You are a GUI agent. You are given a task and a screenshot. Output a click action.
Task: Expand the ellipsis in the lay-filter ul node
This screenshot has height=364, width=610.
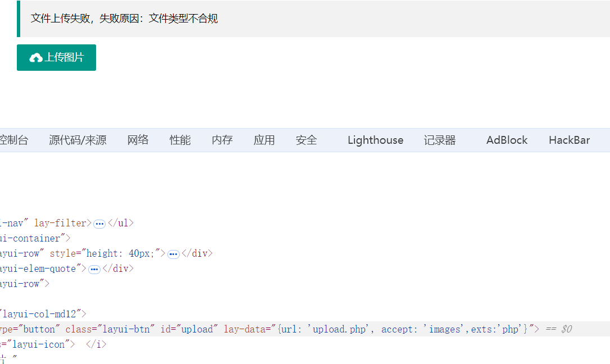(x=99, y=224)
